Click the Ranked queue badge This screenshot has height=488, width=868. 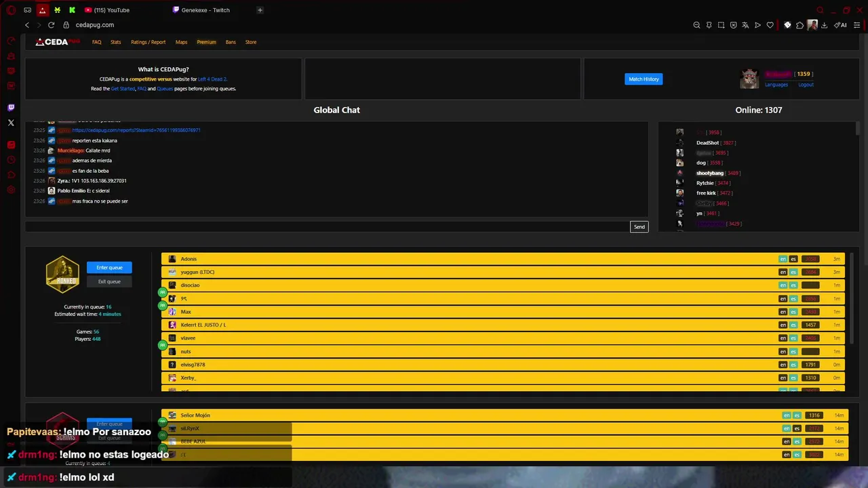(x=62, y=274)
